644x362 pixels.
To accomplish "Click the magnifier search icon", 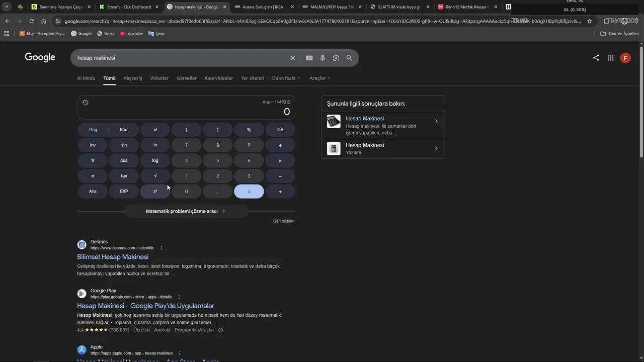I will tap(349, 58).
